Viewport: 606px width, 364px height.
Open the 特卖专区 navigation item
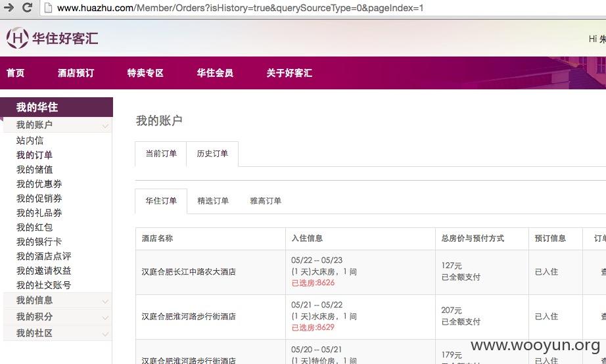(145, 73)
